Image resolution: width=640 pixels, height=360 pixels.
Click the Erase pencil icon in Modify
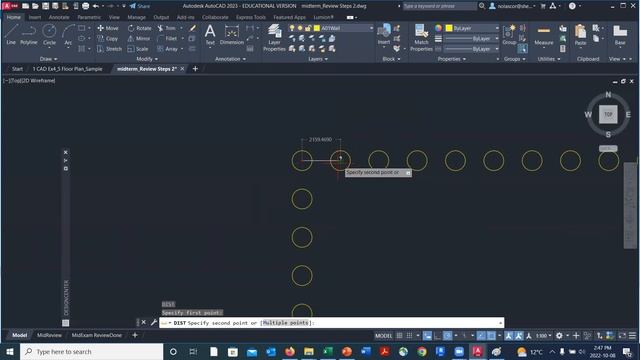[192, 28]
